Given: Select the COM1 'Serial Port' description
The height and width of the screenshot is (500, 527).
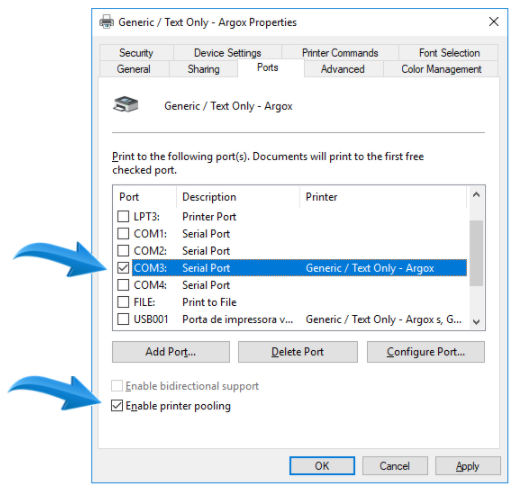Looking at the screenshot, I should 206,234.
